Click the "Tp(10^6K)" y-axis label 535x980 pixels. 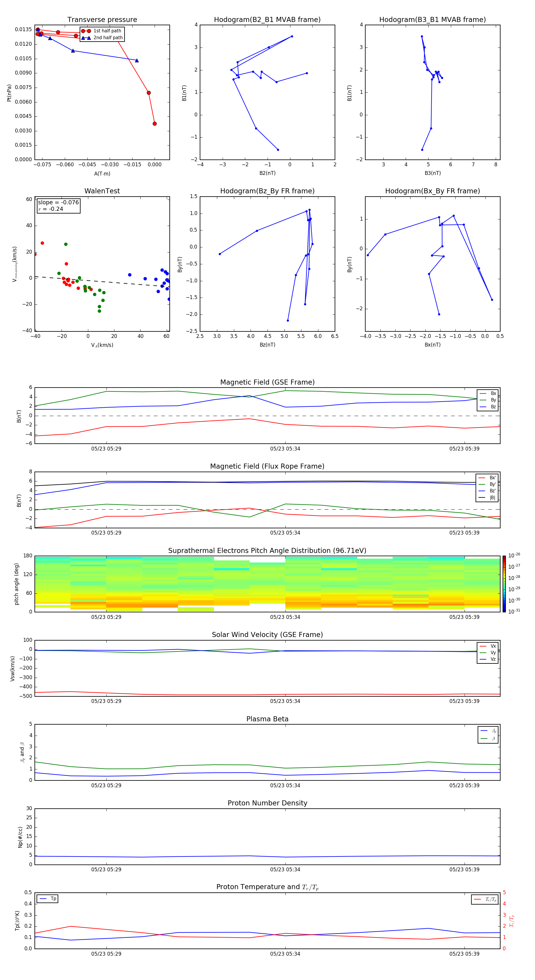point(17,921)
